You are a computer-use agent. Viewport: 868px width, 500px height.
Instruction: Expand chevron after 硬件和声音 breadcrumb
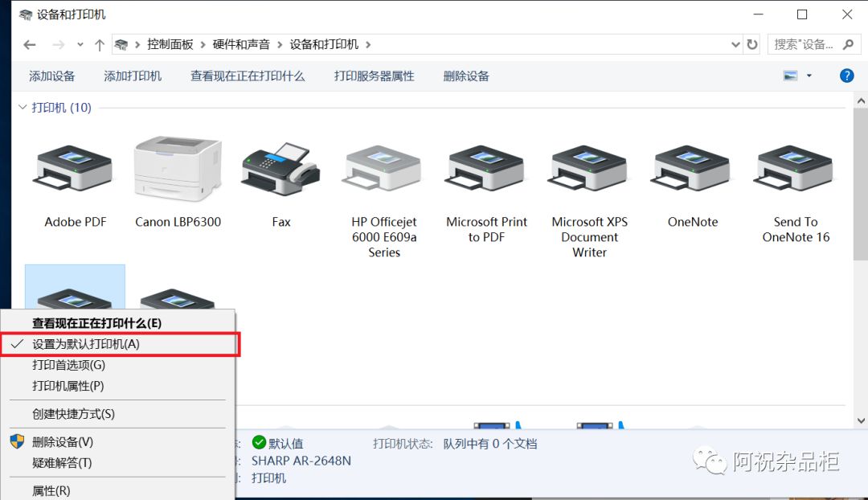coord(280,44)
